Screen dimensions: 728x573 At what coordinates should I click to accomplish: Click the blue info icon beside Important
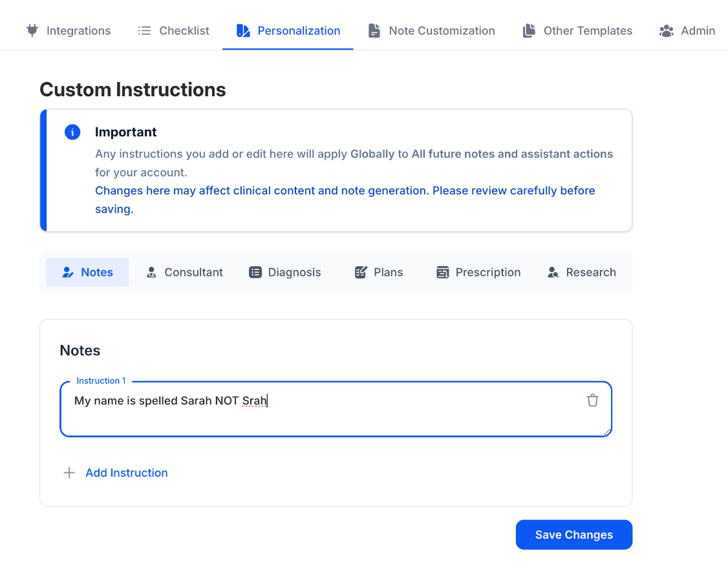tap(72, 132)
